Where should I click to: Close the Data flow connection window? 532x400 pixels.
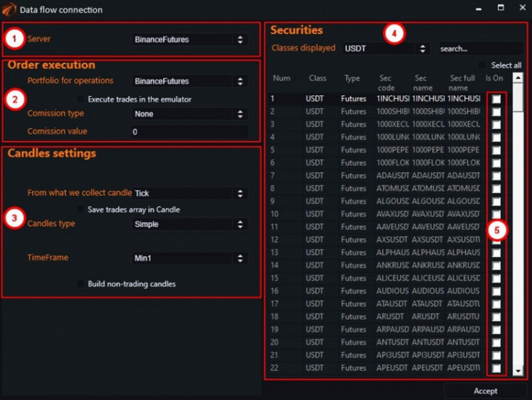(523, 7)
